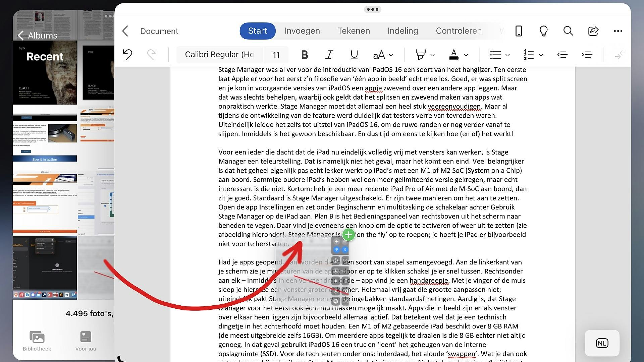Open document search magnifier icon
This screenshot has width=644, height=362.
(568, 31)
